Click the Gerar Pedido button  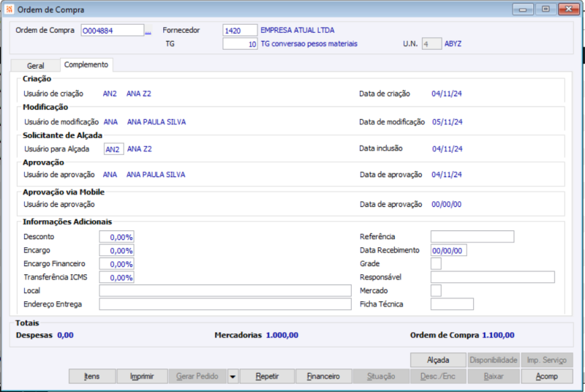coord(197,377)
